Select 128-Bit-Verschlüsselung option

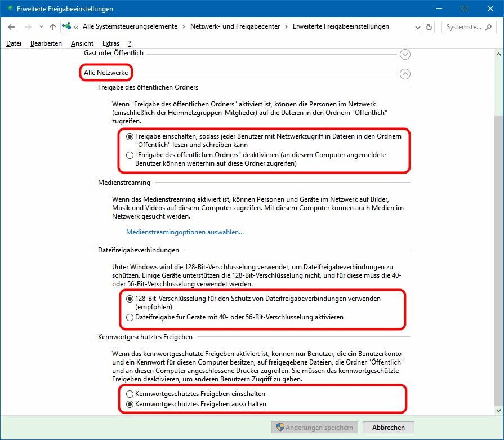(130, 299)
